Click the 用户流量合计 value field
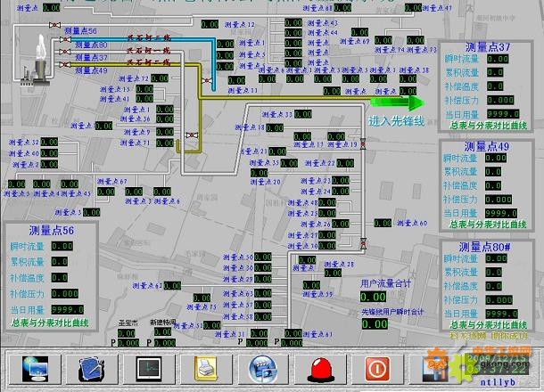 [374, 297]
